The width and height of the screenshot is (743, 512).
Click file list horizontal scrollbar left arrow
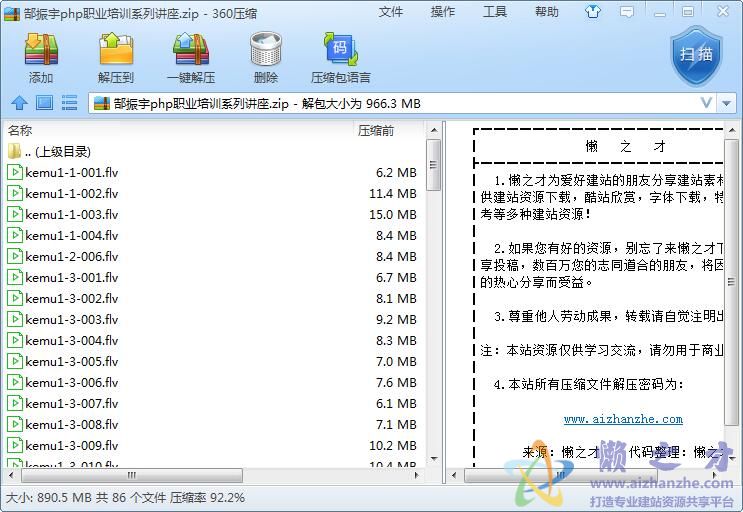(11, 475)
